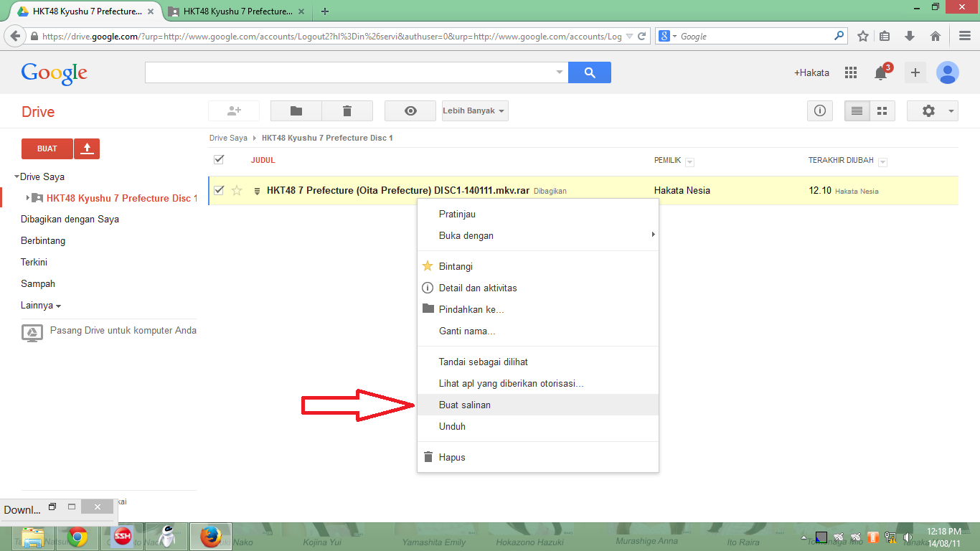Click Tandai sebagai dilihat

click(x=538, y=362)
